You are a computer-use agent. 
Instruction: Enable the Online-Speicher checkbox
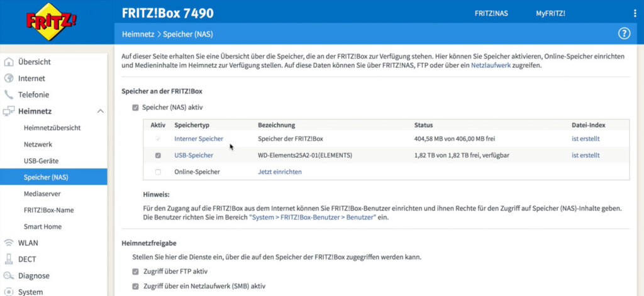[158, 172]
